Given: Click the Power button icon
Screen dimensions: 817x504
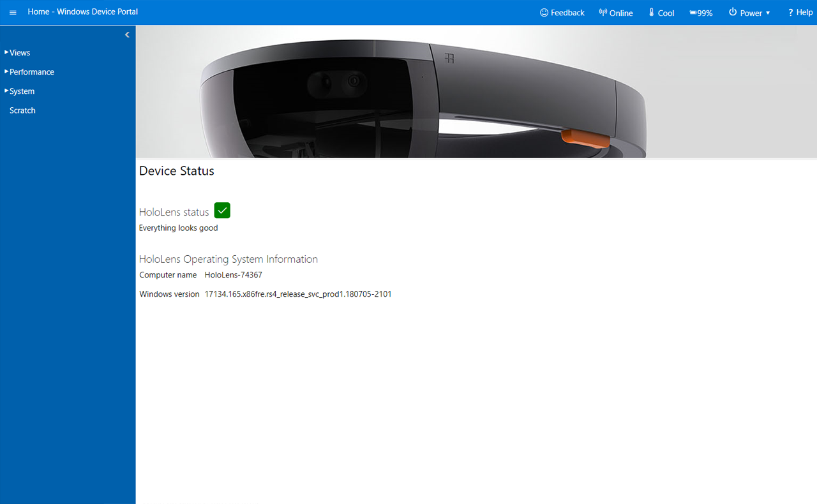Looking at the screenshot, I should tap(732, 13).
